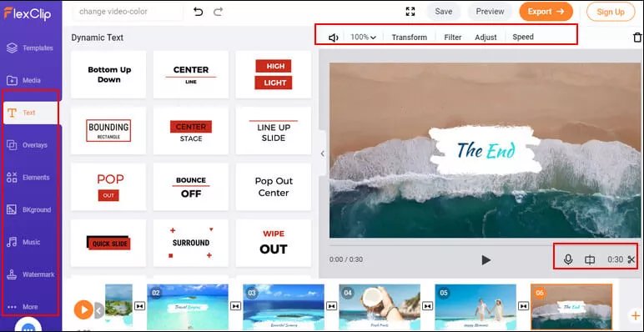Click the Sign Up button
644x332 pixels.
[611, 12]
